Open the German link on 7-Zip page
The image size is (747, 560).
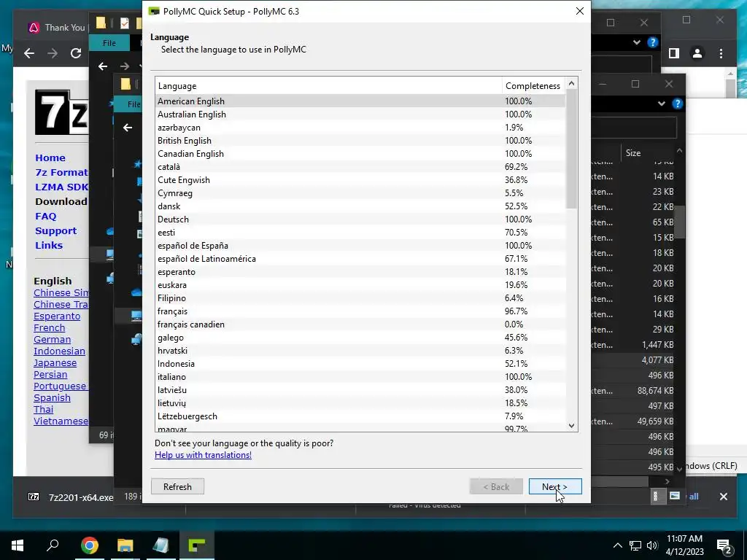point(52,340)
